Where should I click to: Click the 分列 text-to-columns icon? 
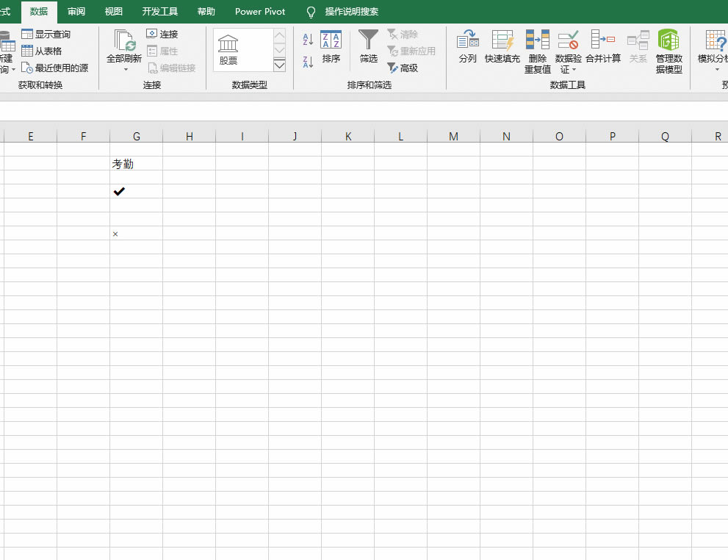[467, 40]
